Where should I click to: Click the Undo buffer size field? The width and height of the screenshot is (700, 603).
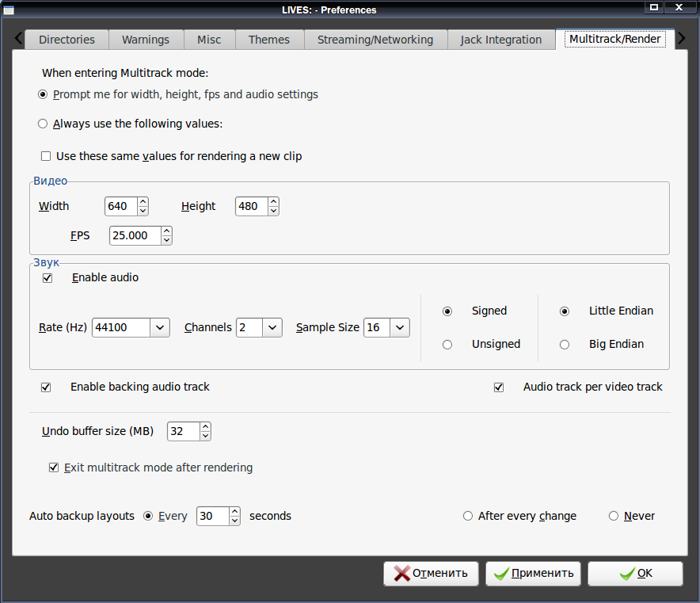184,432
